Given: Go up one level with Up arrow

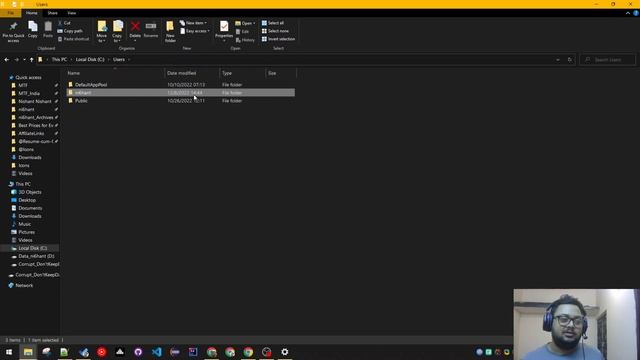Looking at the screenshot, I should (31, 60).
